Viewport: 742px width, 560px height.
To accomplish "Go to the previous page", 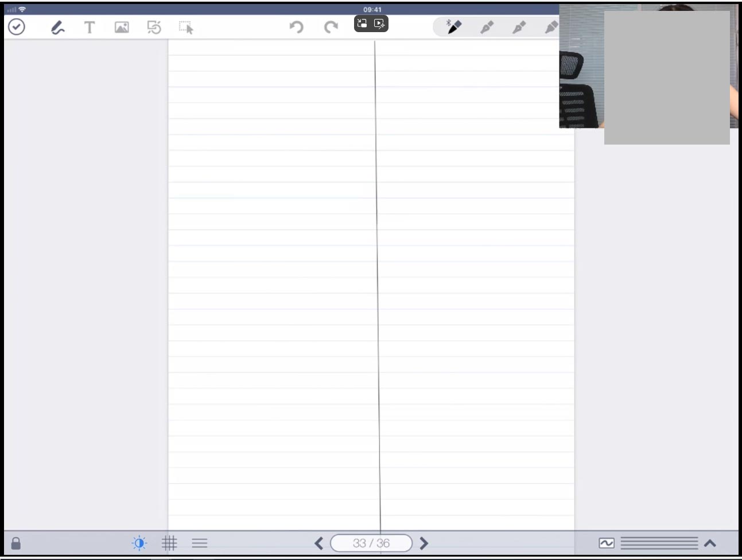I will (319, 543).
